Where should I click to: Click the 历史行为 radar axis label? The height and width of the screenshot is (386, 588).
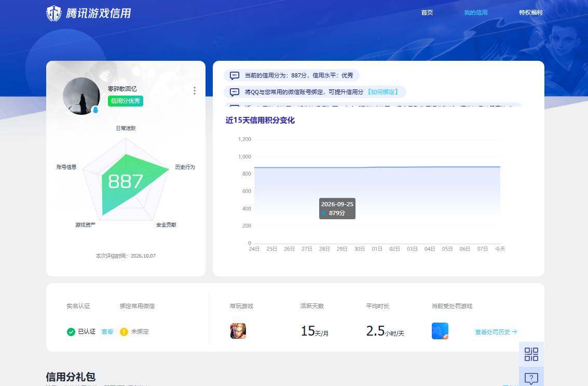(x=185, y=167)
